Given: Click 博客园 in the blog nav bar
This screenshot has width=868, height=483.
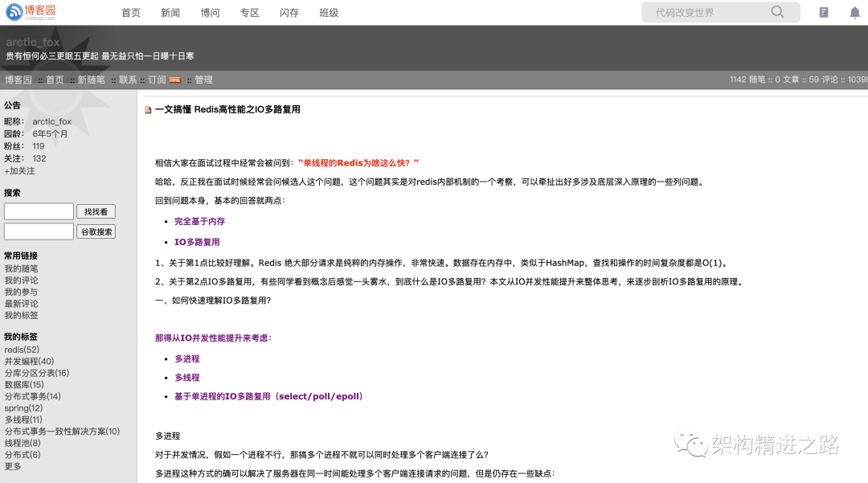Looking at the screenshot, I should [x=18, y=80].
